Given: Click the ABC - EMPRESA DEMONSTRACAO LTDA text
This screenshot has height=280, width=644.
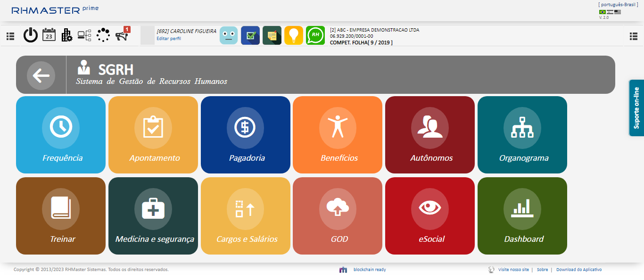Looking at the screenshot, I should coord(374,30).
